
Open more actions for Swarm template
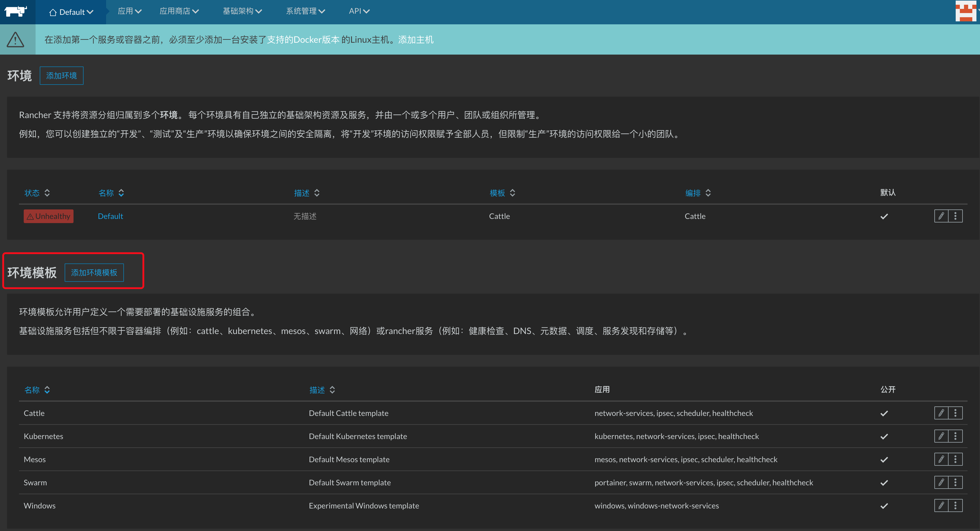(x=955, y=483)
